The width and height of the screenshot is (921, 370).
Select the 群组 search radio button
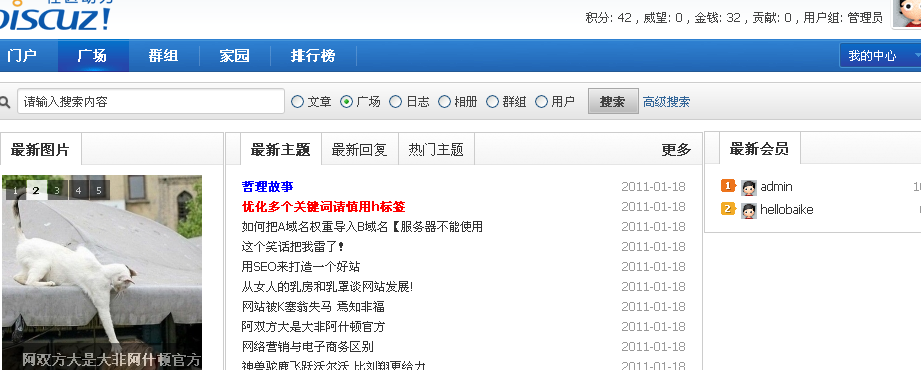tap(492, 102)
